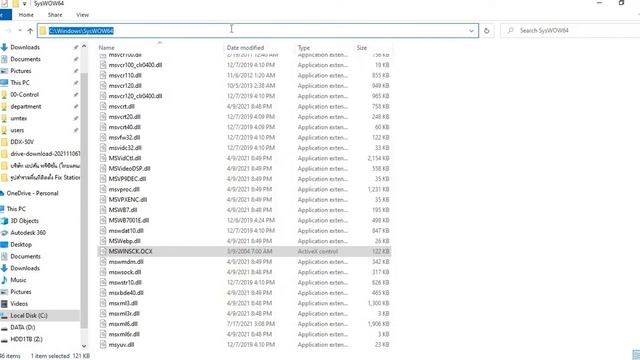Open pinned Pictures in Quick access
Screen dimensions: 640x360
(21, 71)
